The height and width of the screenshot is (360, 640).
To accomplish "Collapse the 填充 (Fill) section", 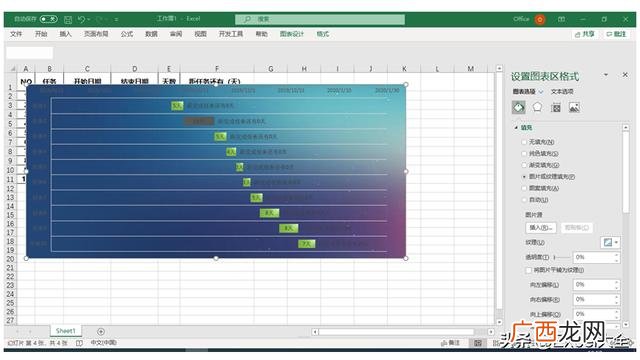I will click(516, 128).
